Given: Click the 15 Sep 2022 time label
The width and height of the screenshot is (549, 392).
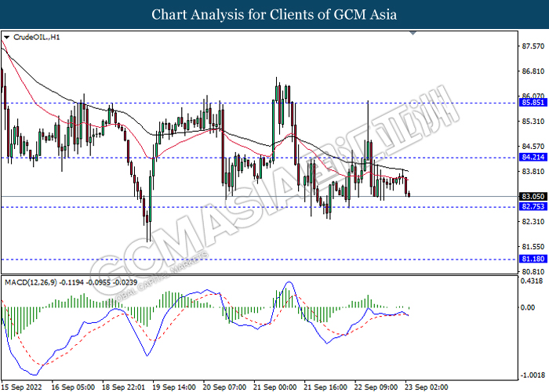Looking at the screenshot, I should (x=22, y=387).
